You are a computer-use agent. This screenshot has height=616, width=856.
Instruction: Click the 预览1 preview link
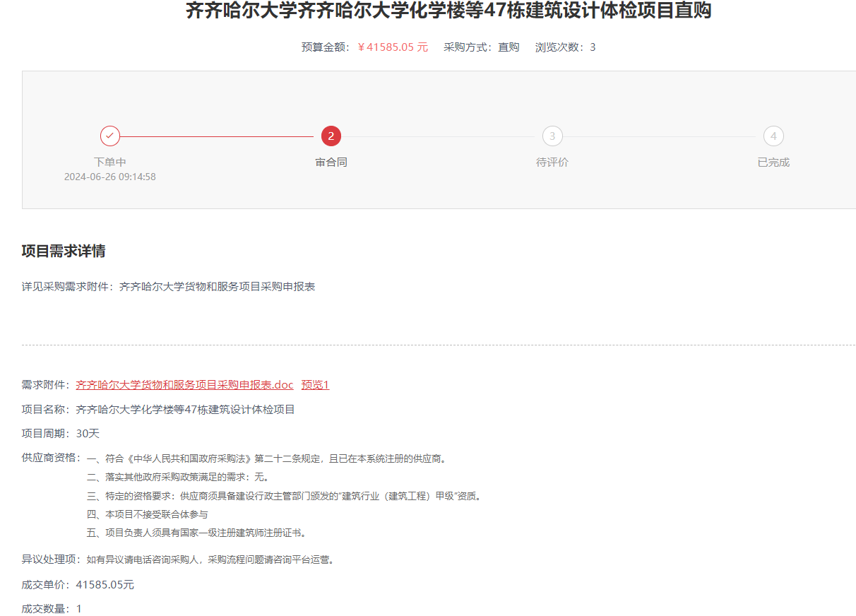click(315, 385)
